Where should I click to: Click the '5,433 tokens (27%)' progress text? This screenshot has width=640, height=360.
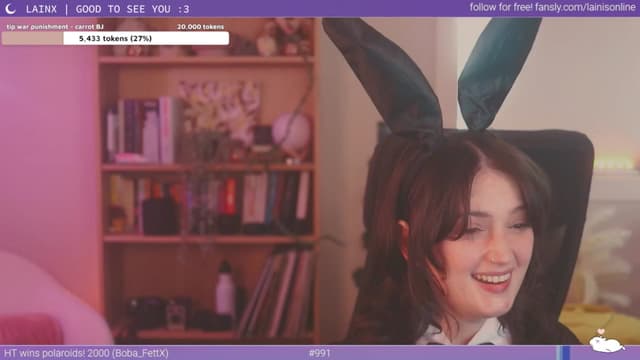point(116,38)
